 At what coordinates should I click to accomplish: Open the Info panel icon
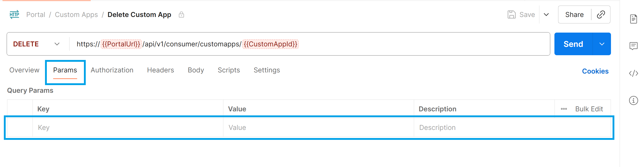coord(634,100)
